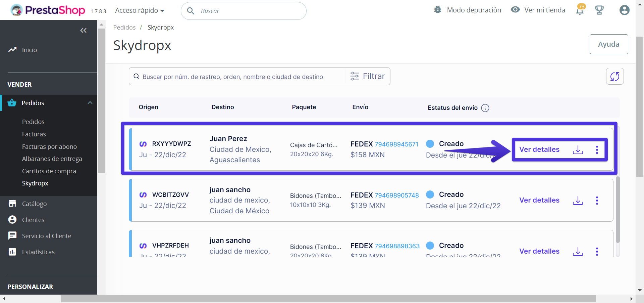Open tracking number 794698945671
644x303 pixels.
pos(396,144)
